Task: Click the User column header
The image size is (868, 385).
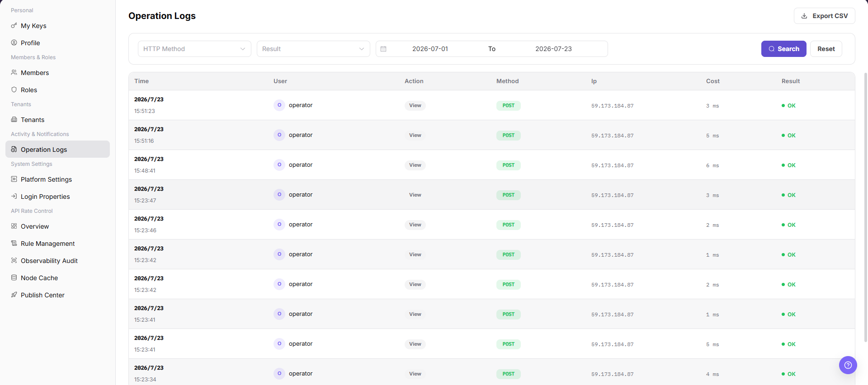Action: click(x=280, y=81)
